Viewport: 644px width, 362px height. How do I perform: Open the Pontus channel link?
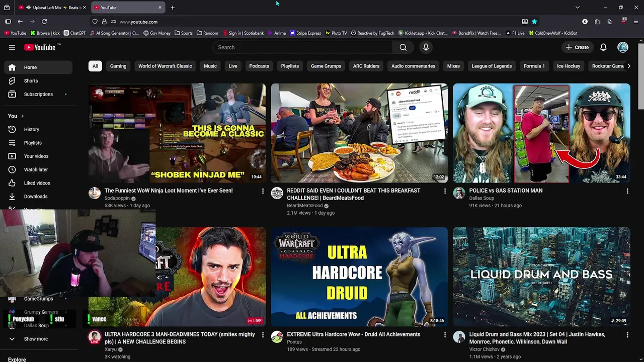point(294,342)
